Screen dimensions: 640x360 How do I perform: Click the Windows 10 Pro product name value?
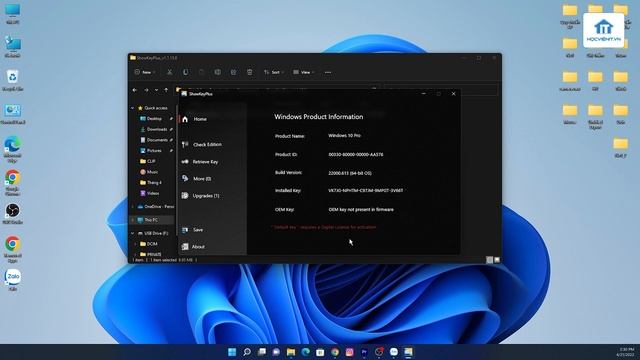tap(344, 136)
